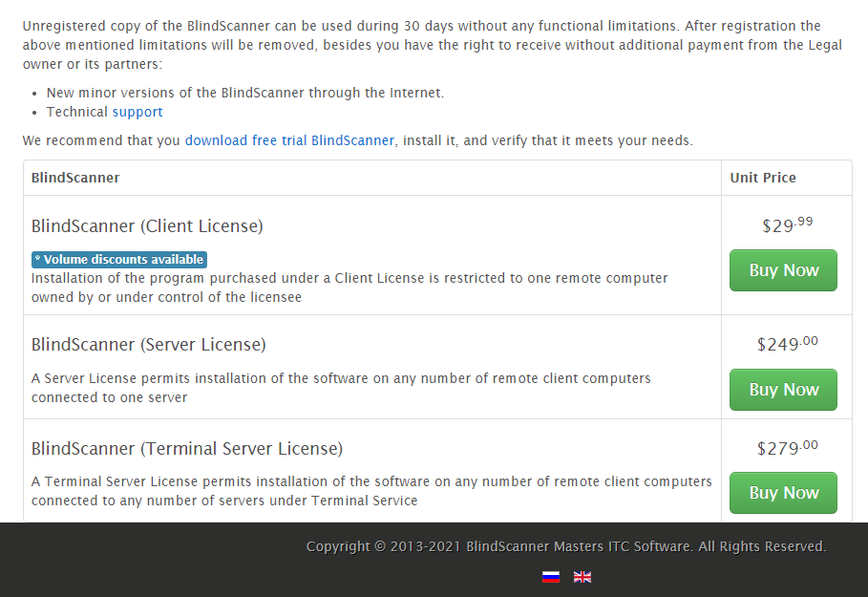This screenshot has height=597, width=868.
Task: Click the $249.00 price
Action: (x=787, y=343)
